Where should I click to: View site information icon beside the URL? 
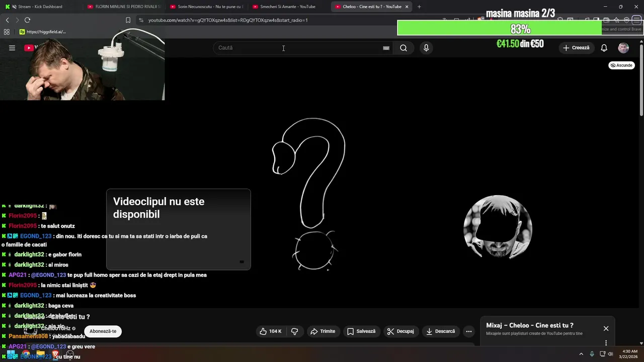[141, 20]
